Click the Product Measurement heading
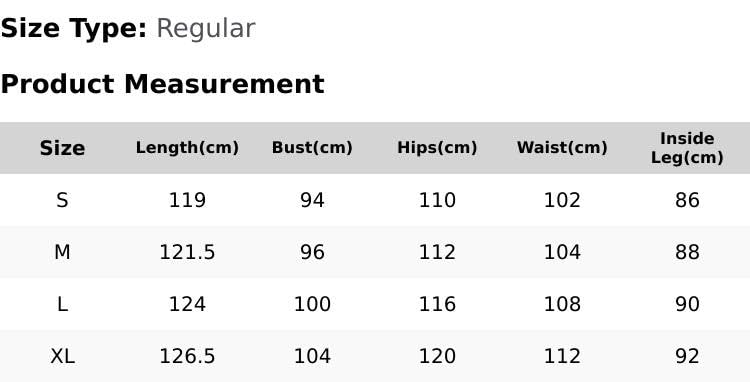The width and height of the screenshot is (750, 382). pos(163,85)
